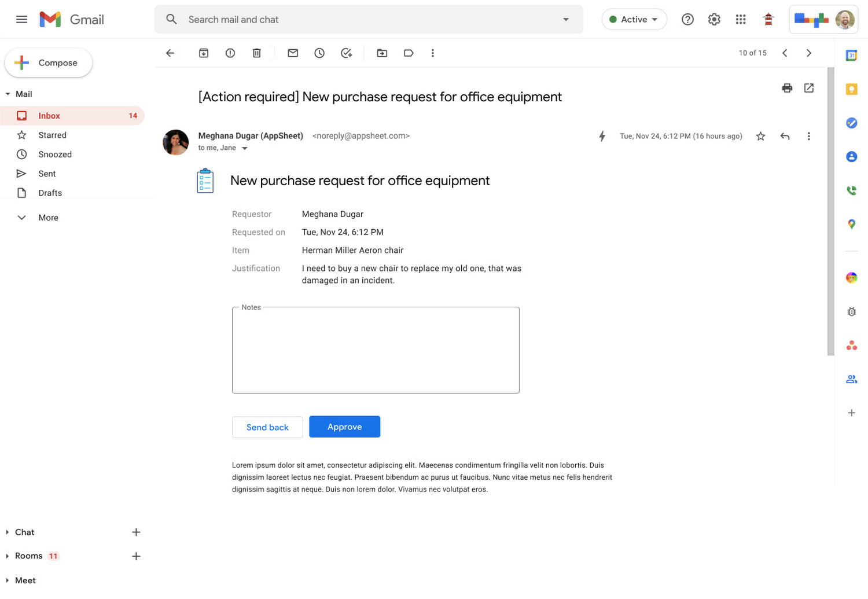Open search options dropdown arrow
Viewport: 868px width, 599px height.
565,19
